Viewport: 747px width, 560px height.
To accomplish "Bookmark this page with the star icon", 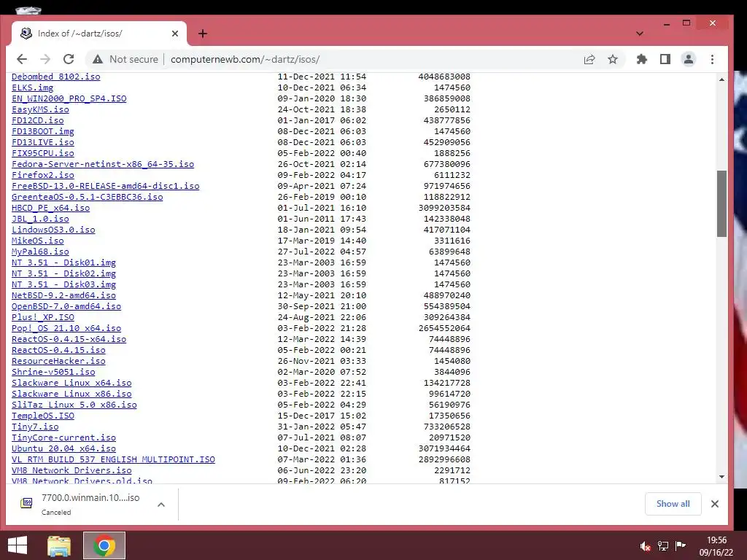I will pos(613,59).
